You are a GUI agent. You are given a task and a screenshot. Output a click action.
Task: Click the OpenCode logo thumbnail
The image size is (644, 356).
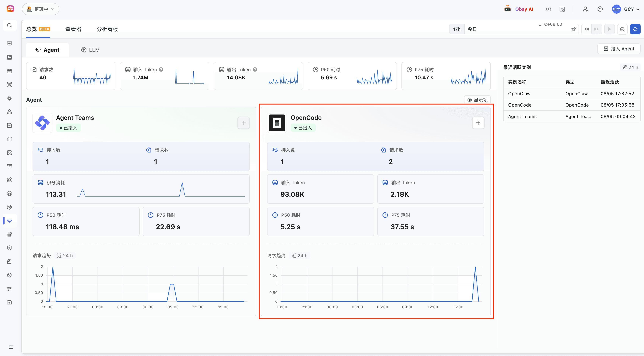pos(277,123)
